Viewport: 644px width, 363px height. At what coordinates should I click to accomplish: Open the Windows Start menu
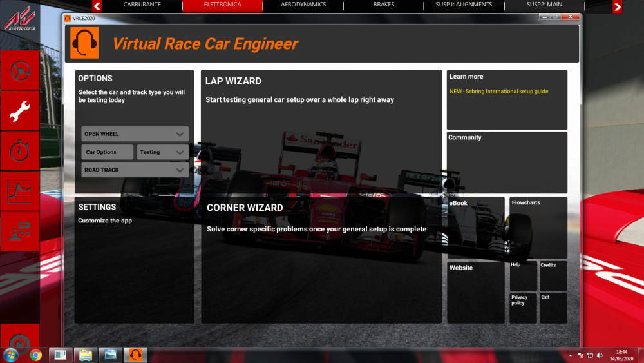tap(11, 355)
